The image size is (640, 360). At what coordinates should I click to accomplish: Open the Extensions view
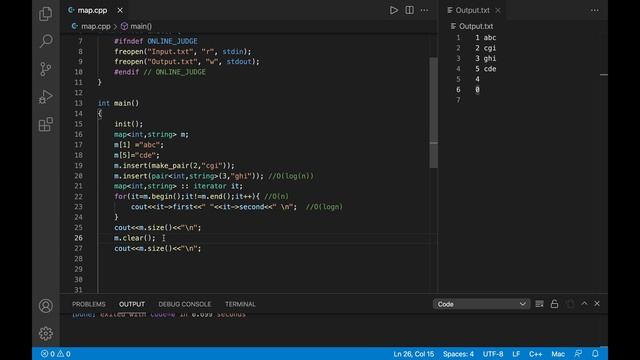click(x=46, y=124)
